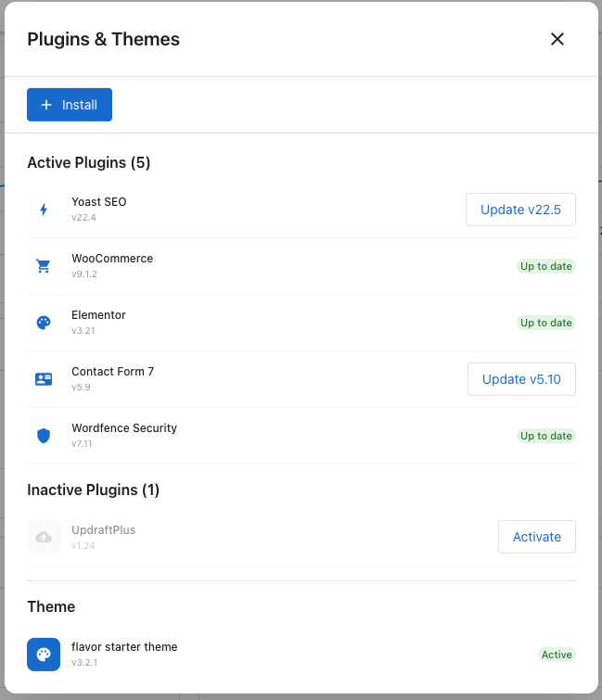Click Elementor version v3.21
602x700 pixels.
pos(83,331)
